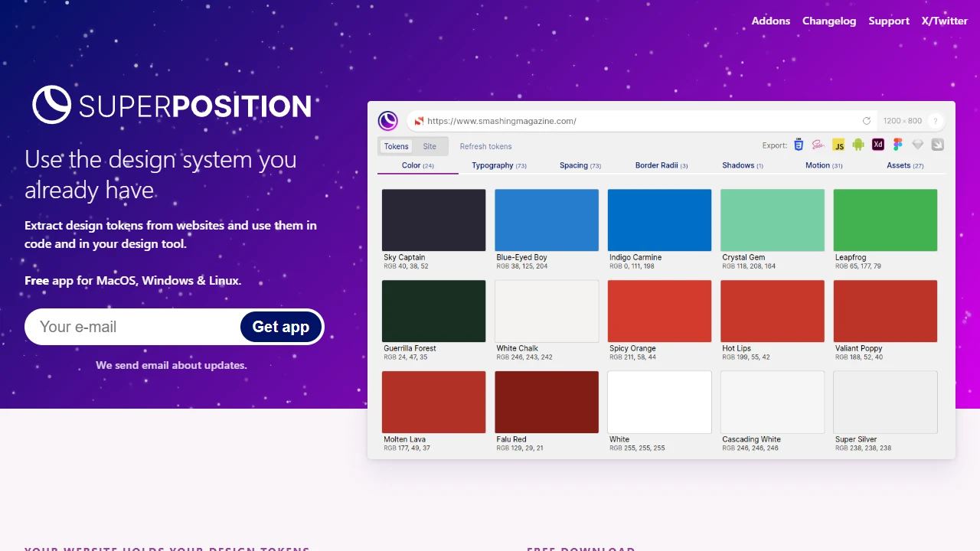Click the Sketch diamond export icon
This screenshot has width=980, height=551.
(x=917, y=145)
